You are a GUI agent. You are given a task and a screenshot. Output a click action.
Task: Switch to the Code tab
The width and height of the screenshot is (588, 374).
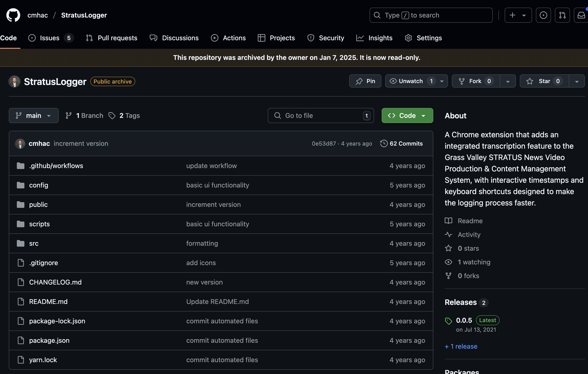click(x=8, y=38)
